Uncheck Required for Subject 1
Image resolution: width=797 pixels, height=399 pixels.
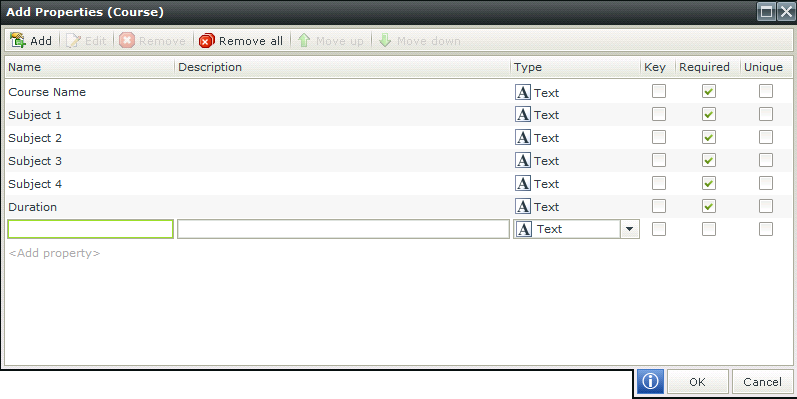709,114
